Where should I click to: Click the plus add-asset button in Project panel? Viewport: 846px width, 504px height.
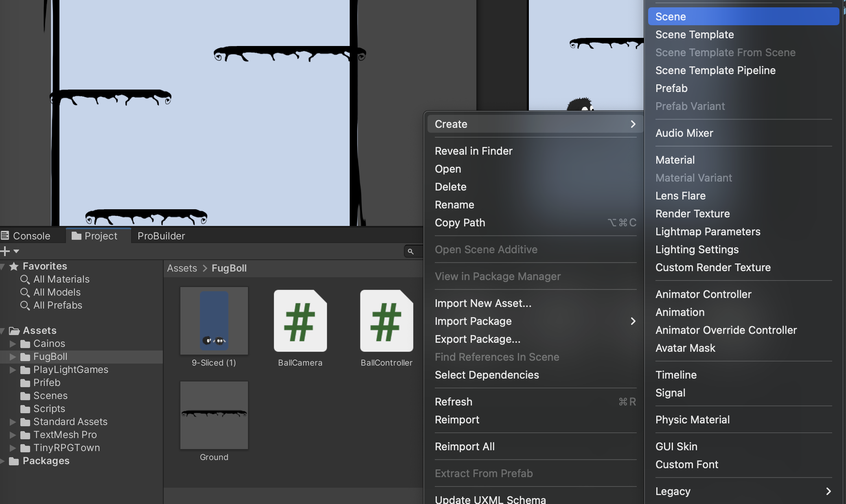click(5, 251)
